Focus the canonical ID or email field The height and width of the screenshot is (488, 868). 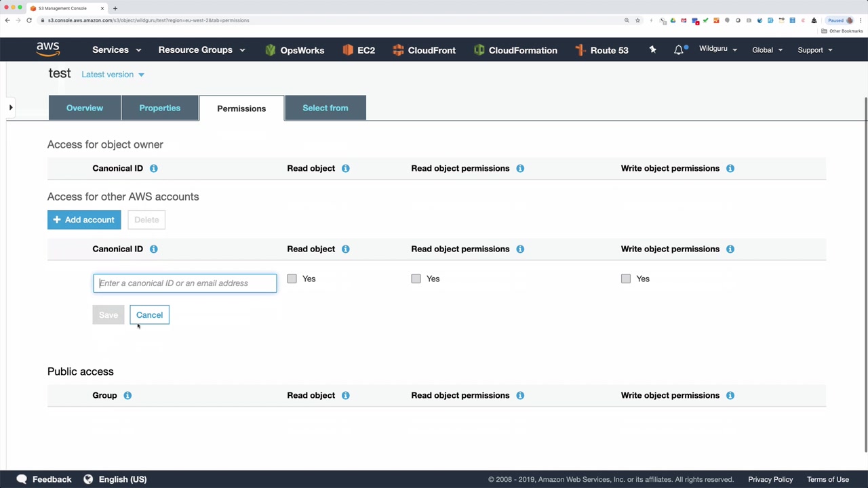(185, 283)
